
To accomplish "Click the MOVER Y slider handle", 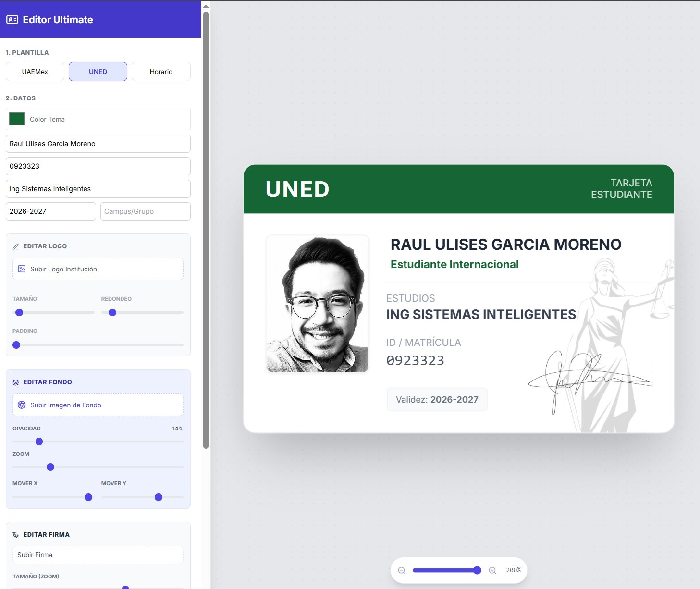I will point(159,497).
